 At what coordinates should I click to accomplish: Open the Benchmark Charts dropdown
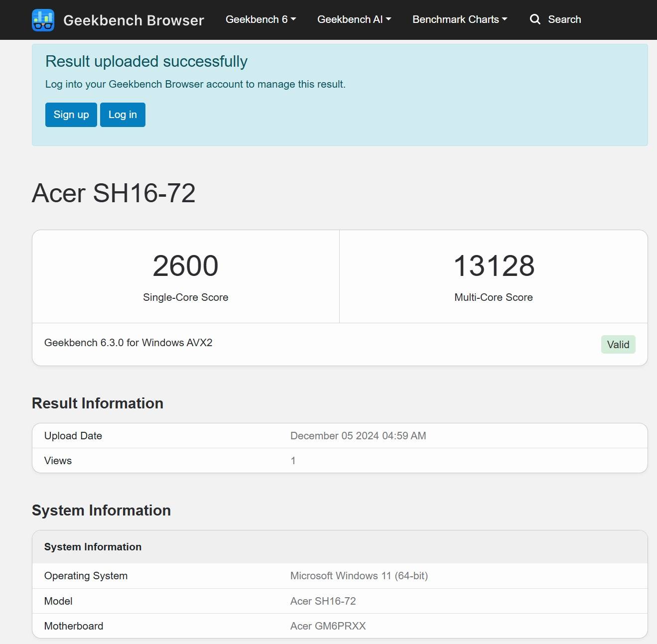pos(460,19)
